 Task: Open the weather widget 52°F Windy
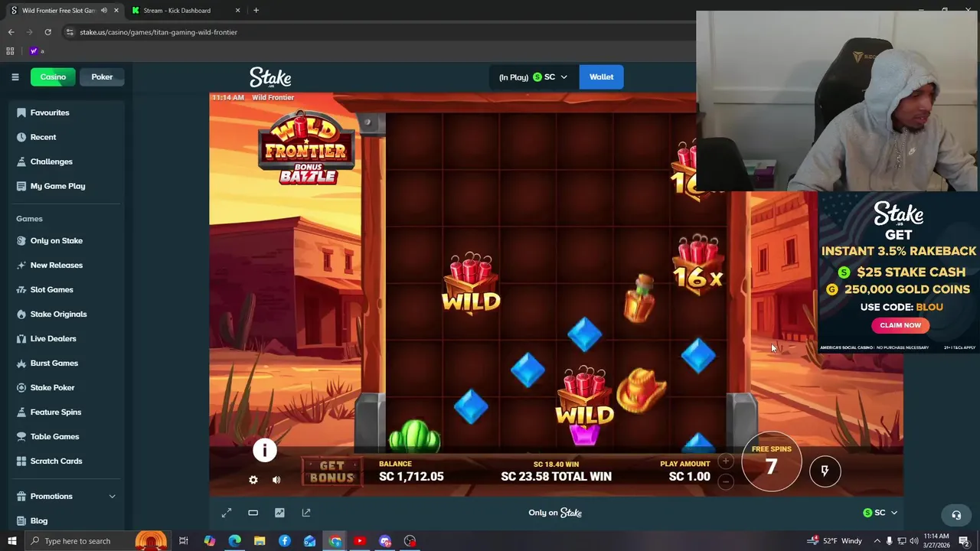point(835,541)
